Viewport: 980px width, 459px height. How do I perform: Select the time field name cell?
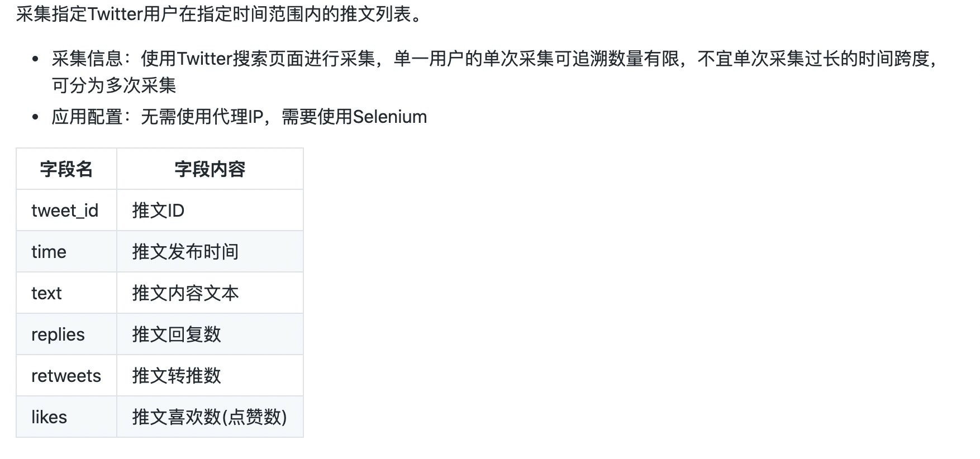[49, 252]
